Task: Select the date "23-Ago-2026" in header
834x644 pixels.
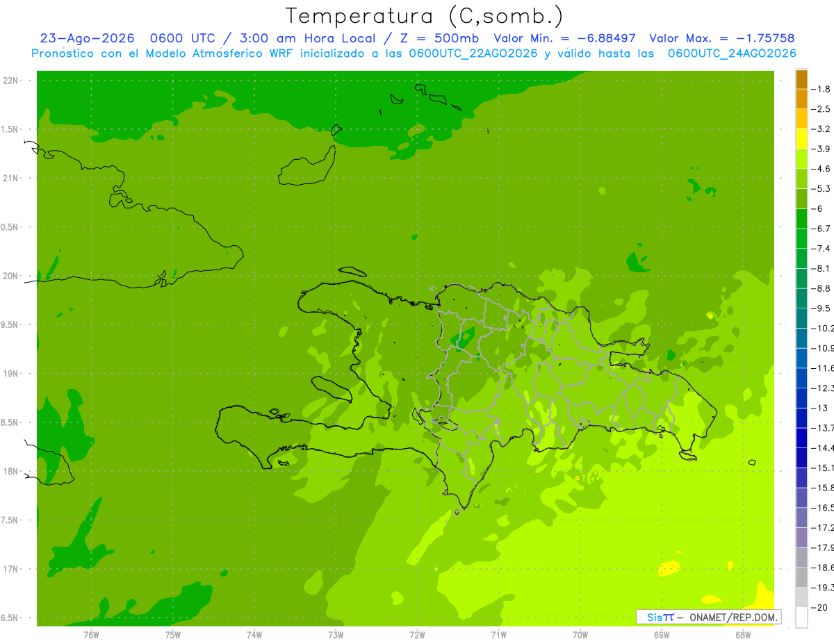Action: click(87, 38)
